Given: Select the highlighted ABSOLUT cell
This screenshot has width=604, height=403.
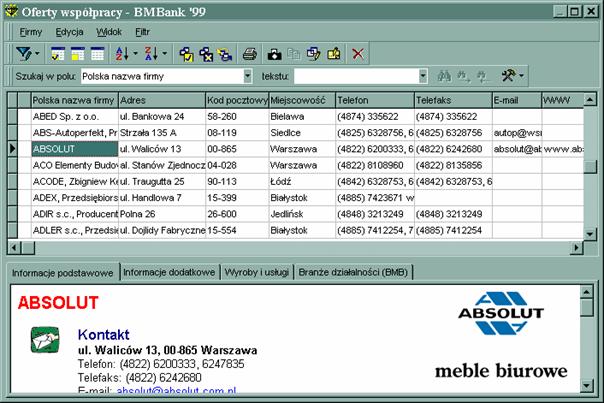Looking at the screenshot, I should [x=75, y=149].
